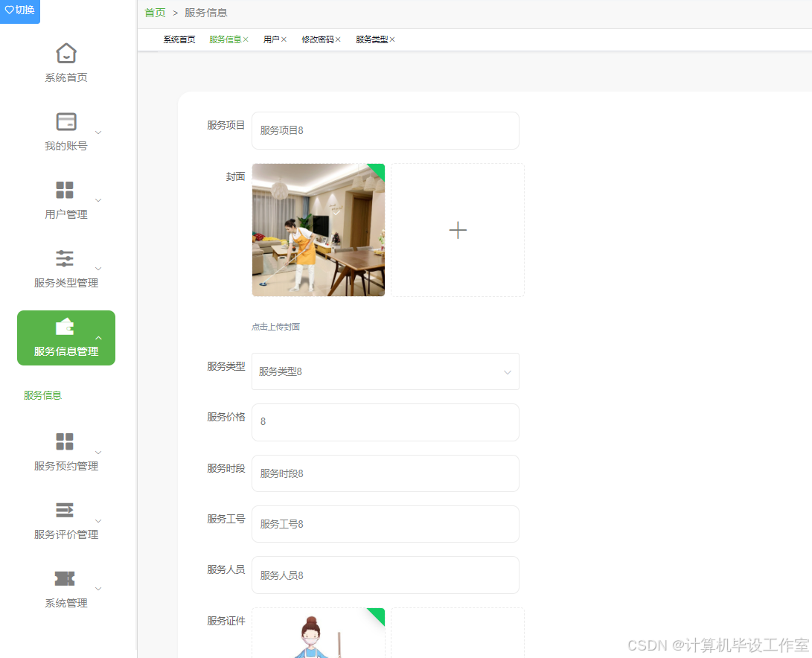Switch to the 系统首页 tab

(x=179, y=39)
